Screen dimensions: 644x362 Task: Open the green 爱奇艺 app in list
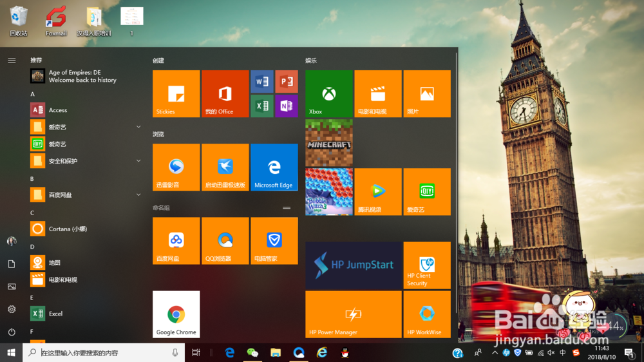pos(86,144)
